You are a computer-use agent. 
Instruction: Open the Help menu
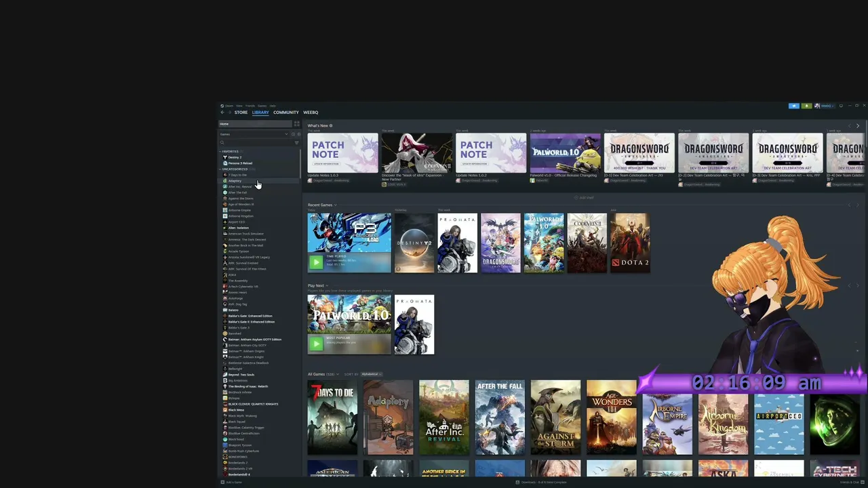(x=273, y=106)
